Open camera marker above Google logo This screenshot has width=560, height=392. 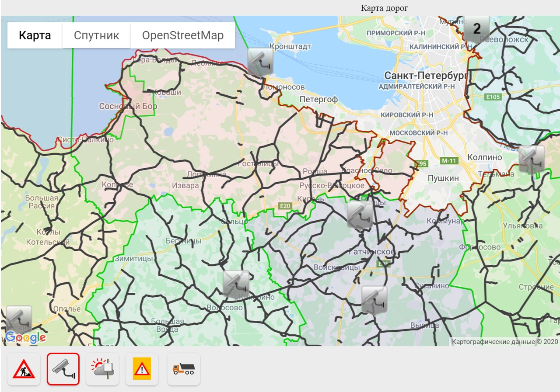[18, 319]
